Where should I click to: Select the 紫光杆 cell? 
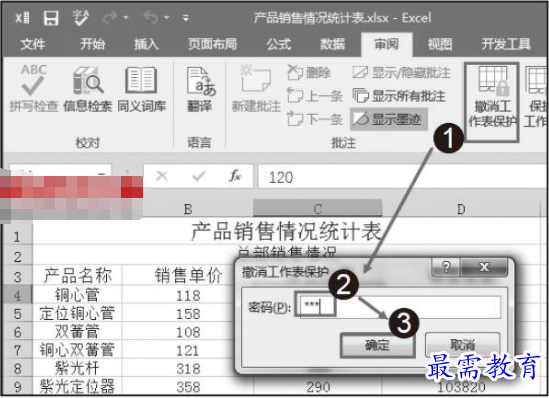pos(78,368)
